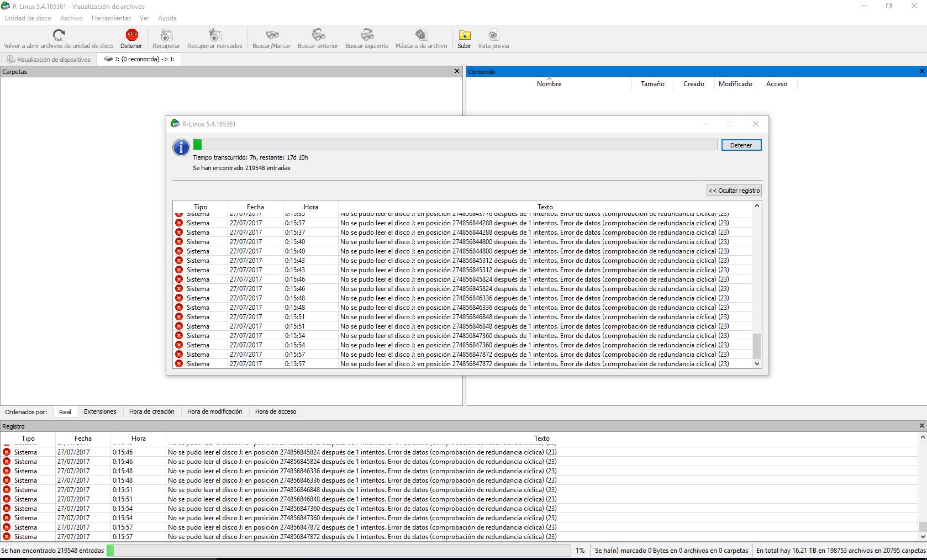
Task: Click '<< Ocultar registro' button
Action: point(734,191)
